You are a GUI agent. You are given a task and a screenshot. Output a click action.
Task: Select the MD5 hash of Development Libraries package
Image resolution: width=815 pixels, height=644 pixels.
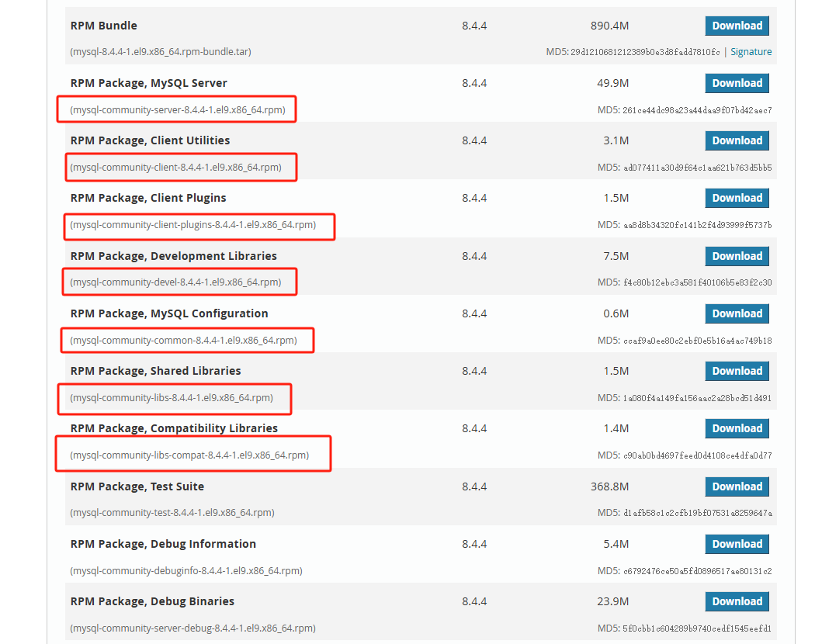(x=698, y=282)
